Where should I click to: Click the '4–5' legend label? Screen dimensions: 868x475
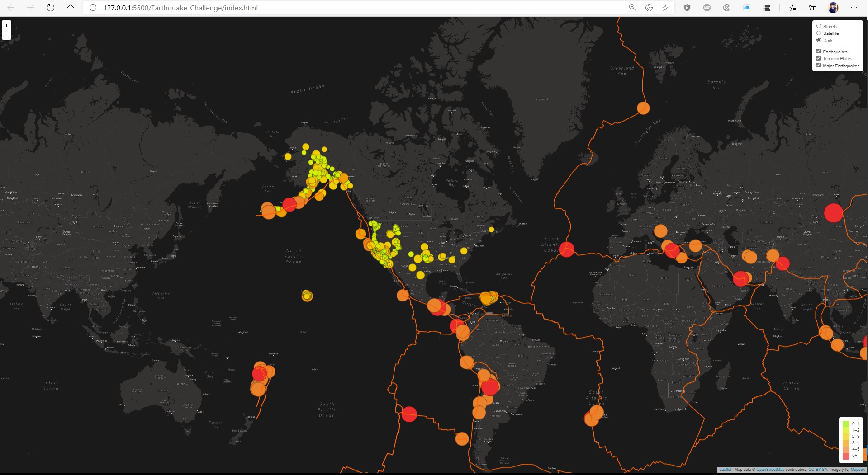[856, 449]
